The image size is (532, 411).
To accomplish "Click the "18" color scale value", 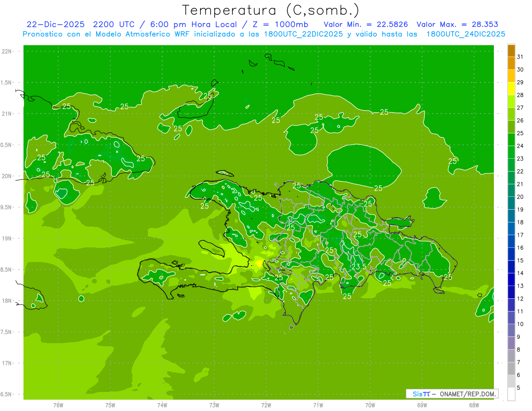I will 520,222.
